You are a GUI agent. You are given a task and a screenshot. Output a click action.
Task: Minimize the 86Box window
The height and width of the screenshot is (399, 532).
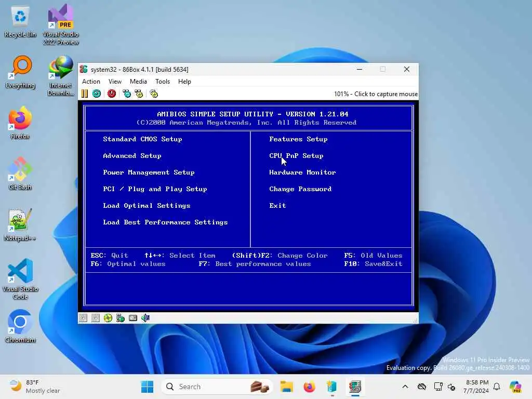click(x=360, y=69)
